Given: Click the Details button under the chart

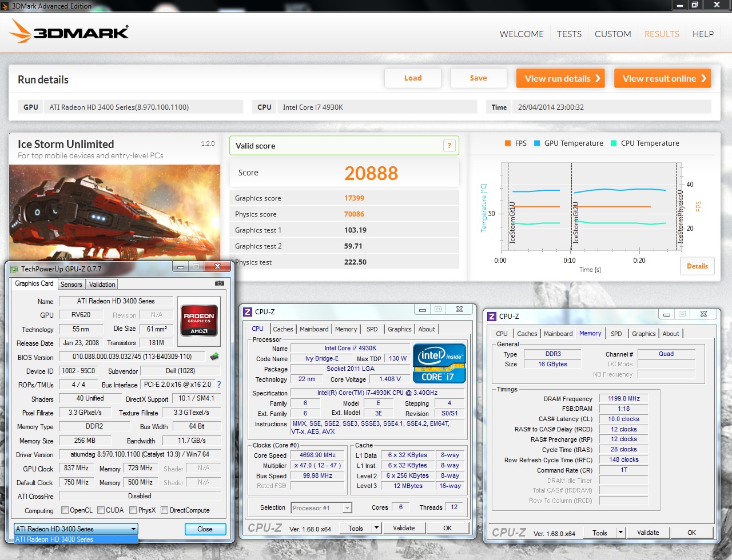Looking at the screenshot, I should click(x=697, y=266).
